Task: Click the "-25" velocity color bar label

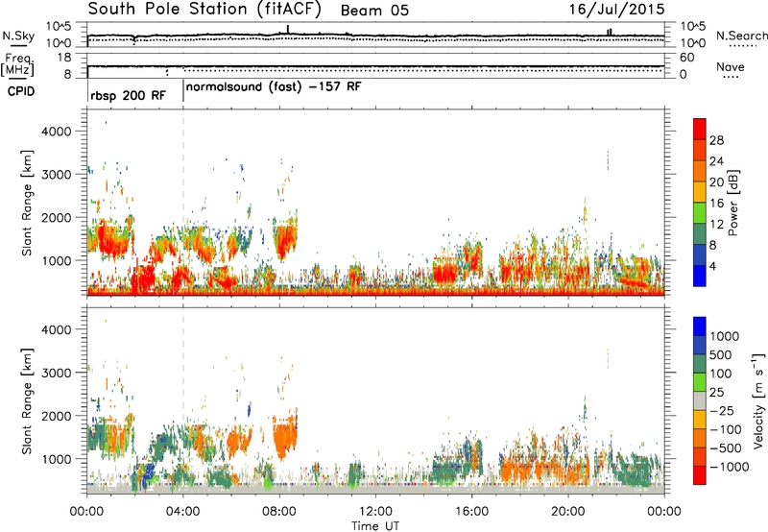Action: tap(723, 410)
